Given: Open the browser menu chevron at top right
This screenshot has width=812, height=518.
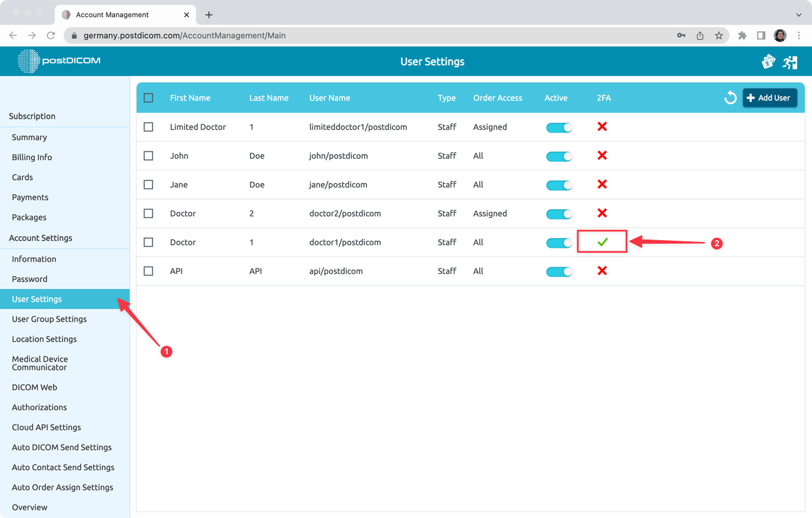Looking at the screenshot, I should [x=798, y=14].
